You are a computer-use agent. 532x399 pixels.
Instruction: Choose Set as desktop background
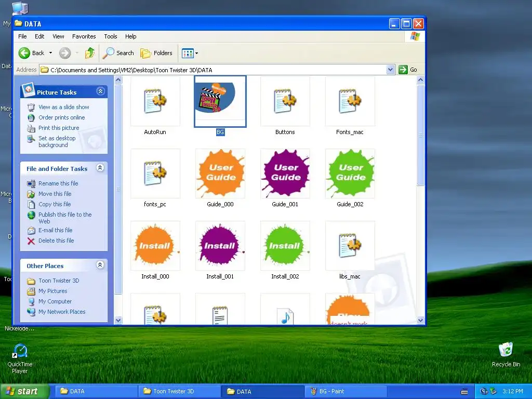tap(57, 141)
